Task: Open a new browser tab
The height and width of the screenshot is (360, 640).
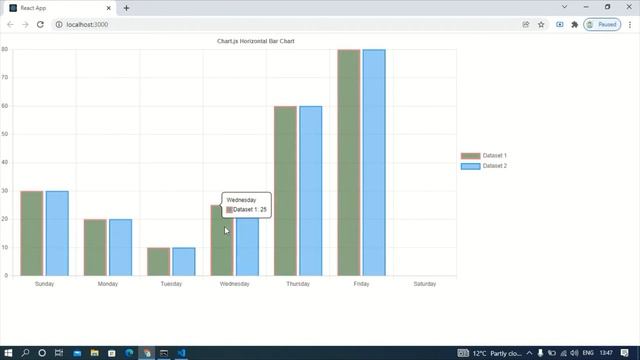Action: (x=126, y=8)
